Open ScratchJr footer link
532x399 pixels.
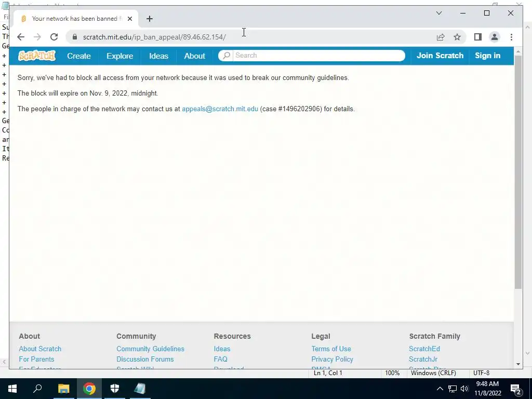[x=423, y=359]
